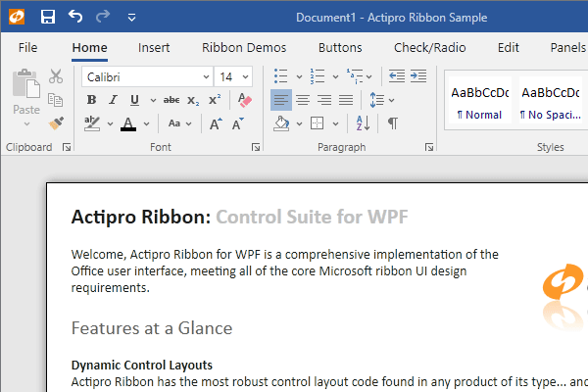
Task: Apply borders to selection
Action: tap(317, 123)
